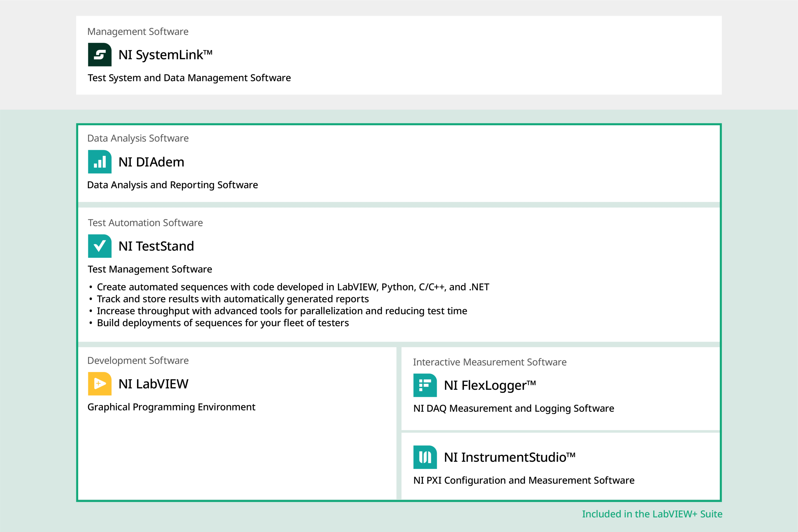Click 'NI PXI Configuration and Measurement Software' text

[x=524, y=480]
